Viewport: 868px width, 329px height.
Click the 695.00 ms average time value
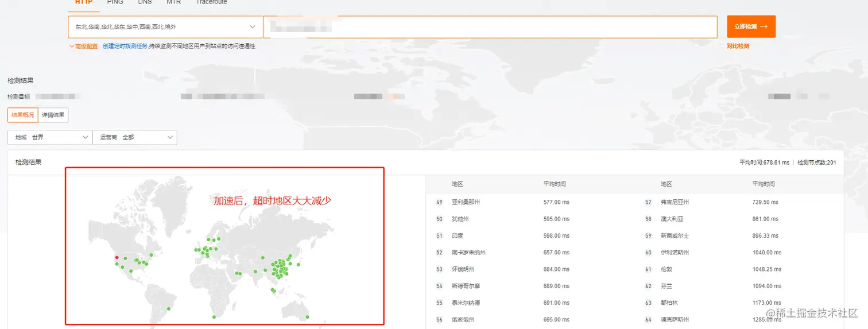click(556, 319)
